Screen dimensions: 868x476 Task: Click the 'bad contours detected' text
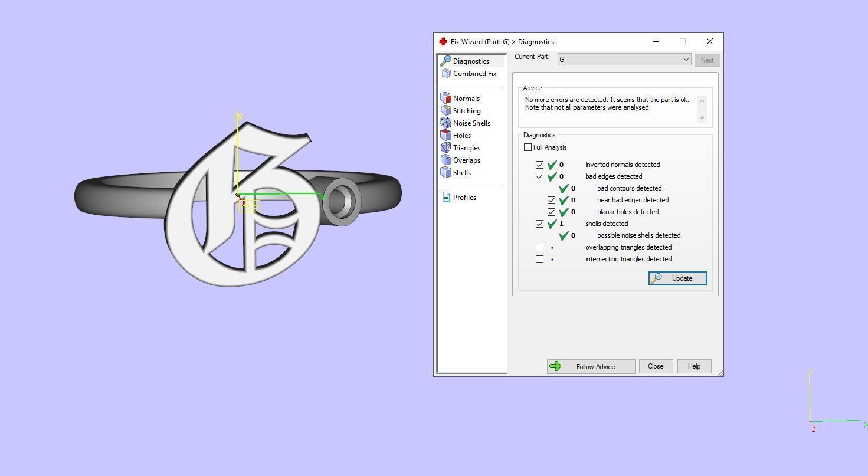629,188
